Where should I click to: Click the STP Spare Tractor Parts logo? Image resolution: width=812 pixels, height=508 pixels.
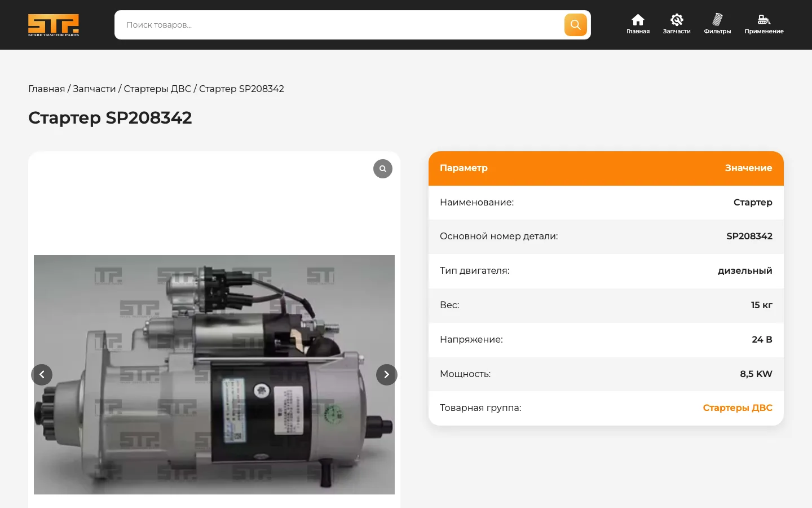[x=54, y=25]
